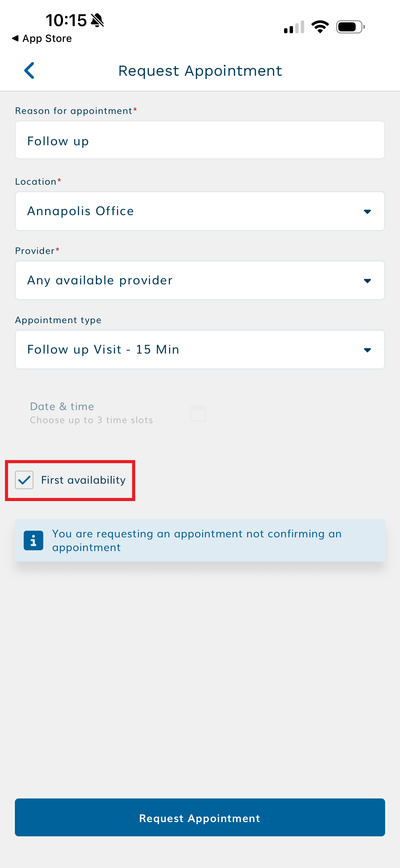Screen dimensions: 400x868
Task: Tap the small back triangle beside App Store
Action: point(15,38)
